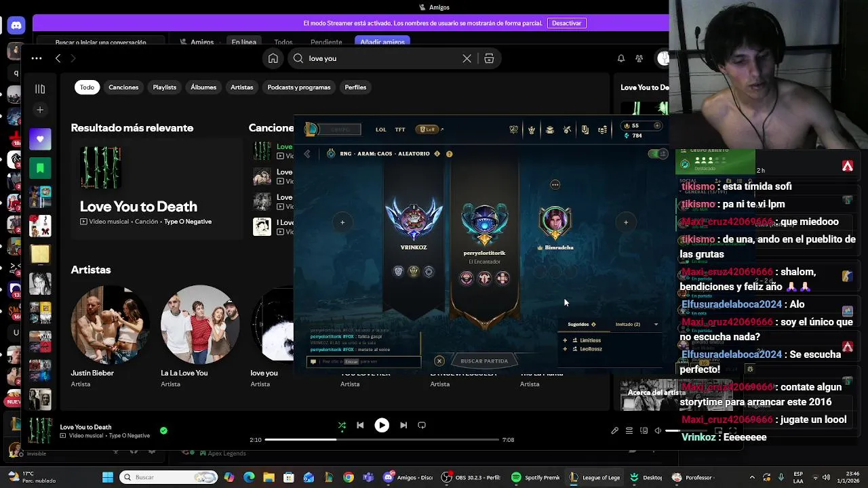The height and width of the screenshot is (488, 868).
Task: Click BUSCAR PARTIDA in League lobby
Action: coord(484,361)
